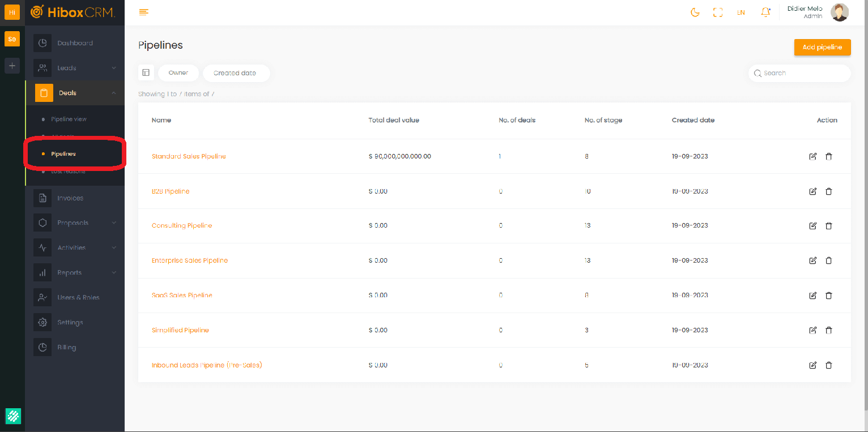Click the Add pipeline button

(822, 48)
